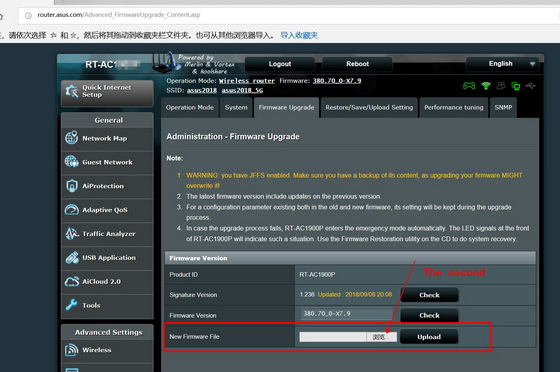This screenshot has height=372, width=560.
Task: Open Network Map globe icon
Action: [71, 138]
